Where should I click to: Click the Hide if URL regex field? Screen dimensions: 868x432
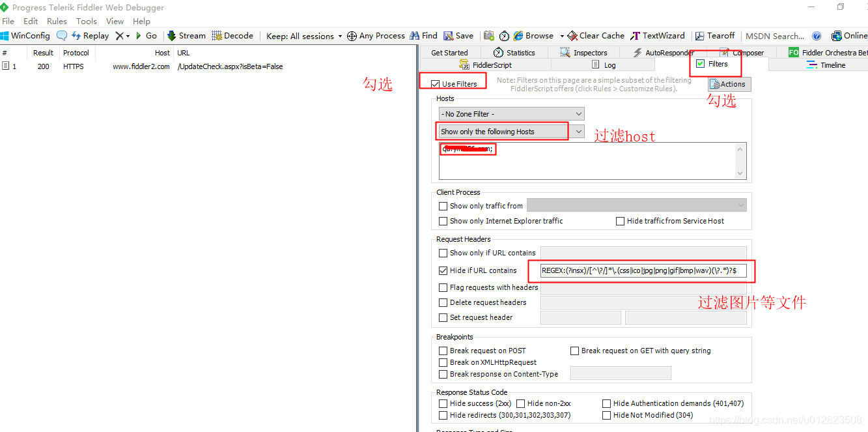pyautogui.click(x=644, y=270)
